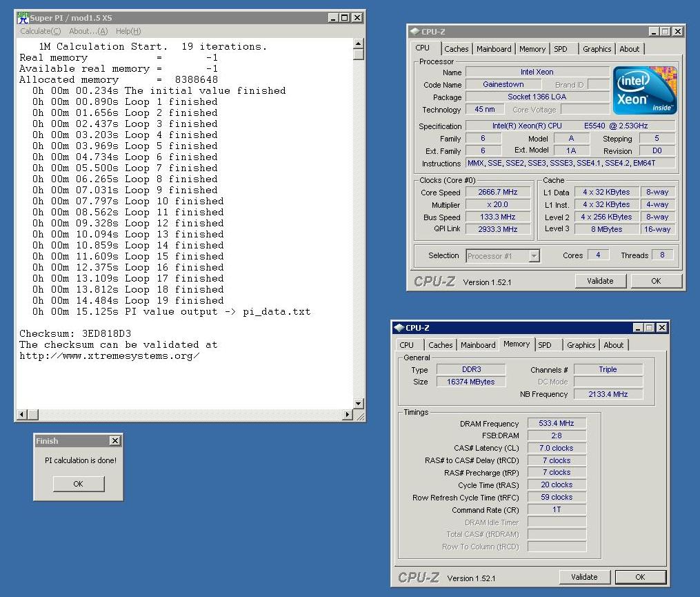Click vertical scrollbar thumb in Super PI

(358, 54)
